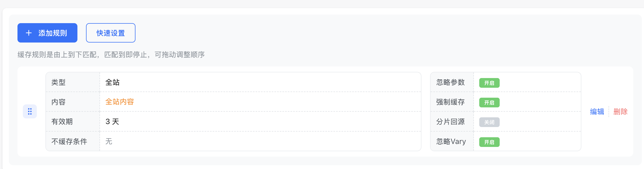Click the 类型 row label
Screen dimensions: 644x169
point(58,82)
